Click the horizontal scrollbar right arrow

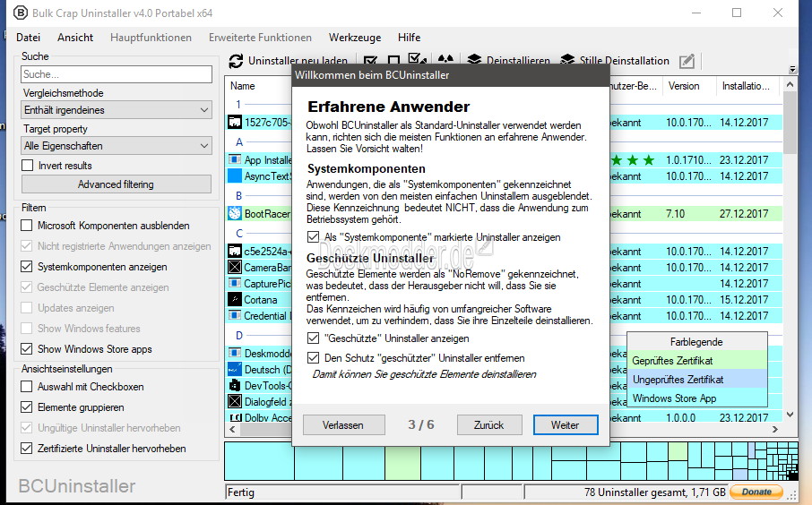coord(774,429)
